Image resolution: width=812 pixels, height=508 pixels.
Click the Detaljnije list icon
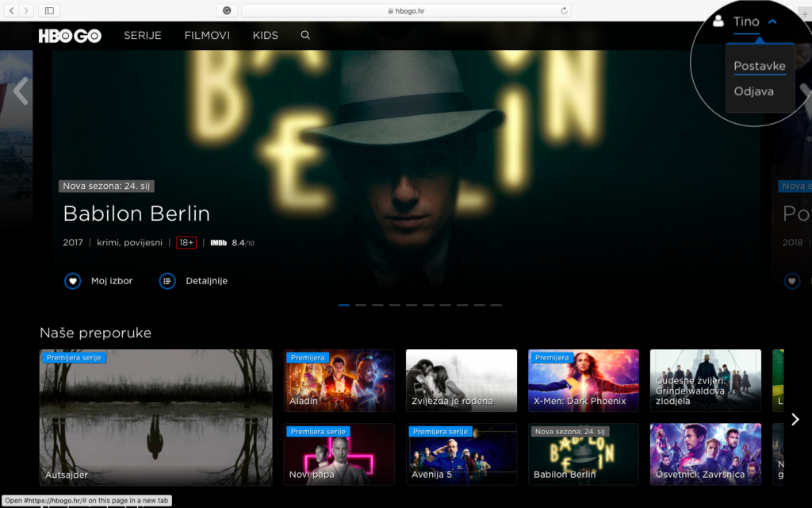tap(167, 281)
